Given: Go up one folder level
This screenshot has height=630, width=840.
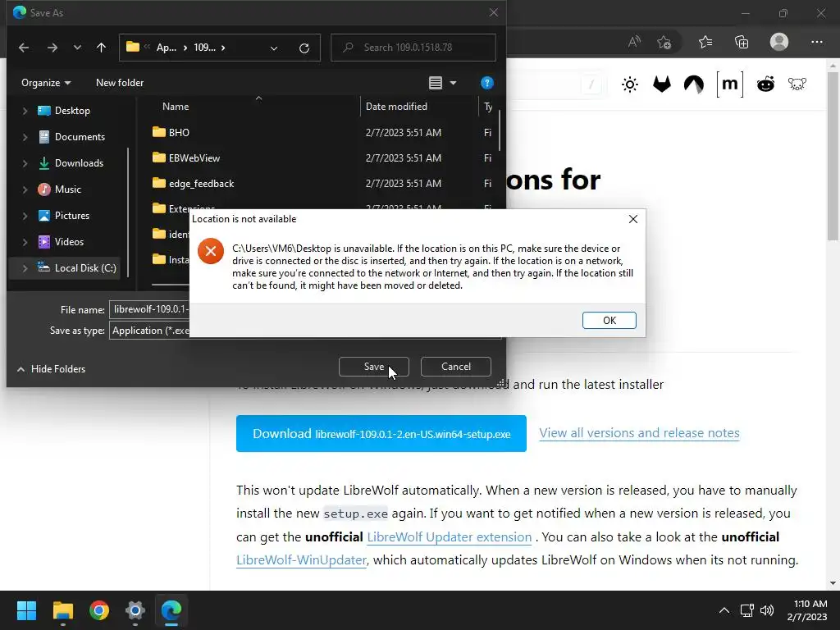Looking at the screenshot, I should pos(101,48).
